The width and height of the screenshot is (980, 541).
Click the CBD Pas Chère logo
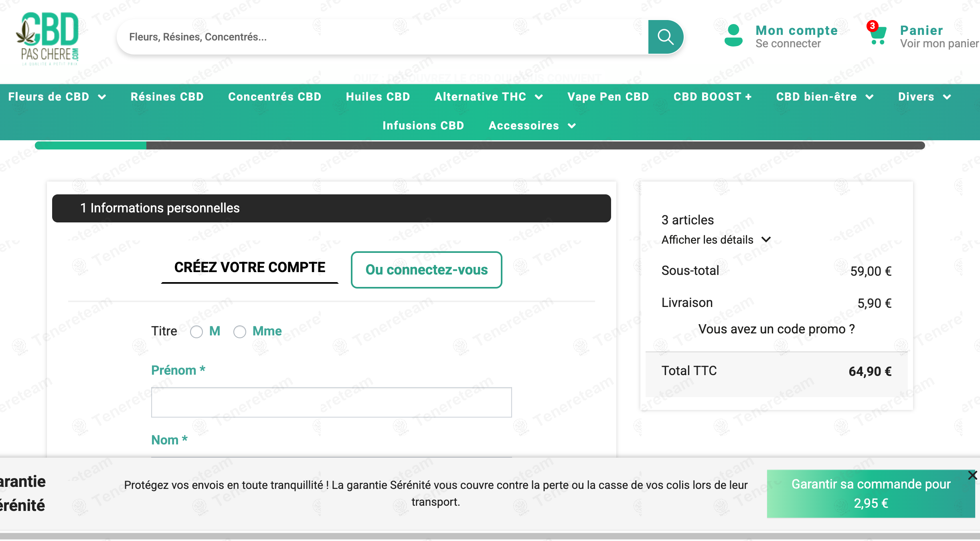pyautogui.click(x=48, y=38)
